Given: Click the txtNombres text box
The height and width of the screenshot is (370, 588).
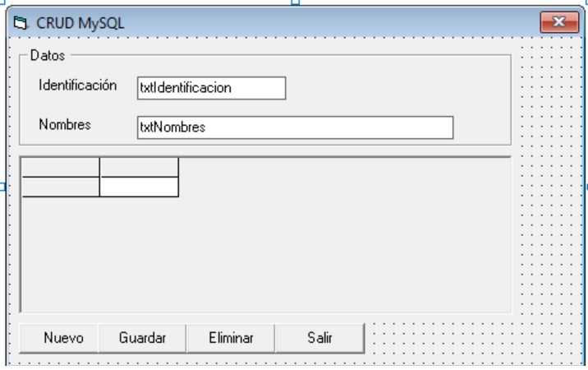Looking at the screenshot, I should tap(295, 127).
